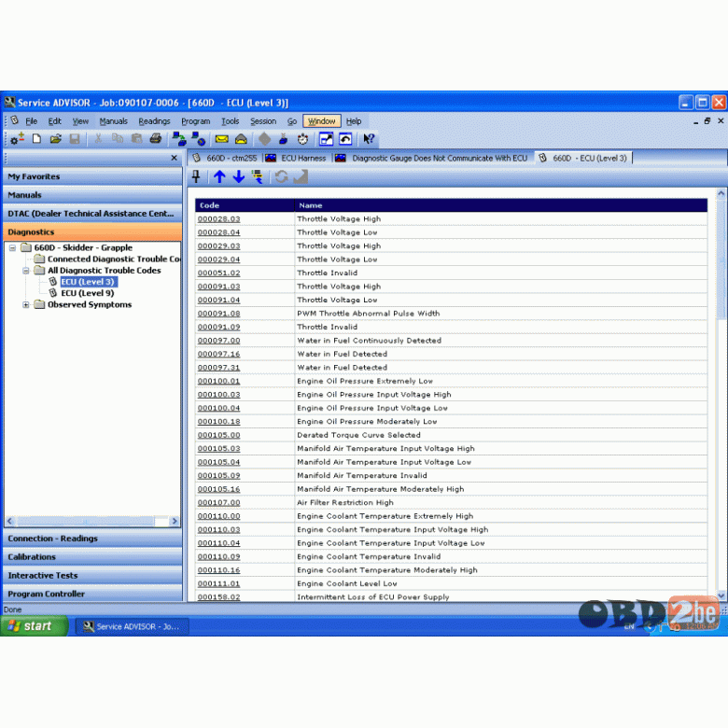This screenshot has width=728, height=728.
Task: Open the Window menu
Action: [x=321, y=121]
